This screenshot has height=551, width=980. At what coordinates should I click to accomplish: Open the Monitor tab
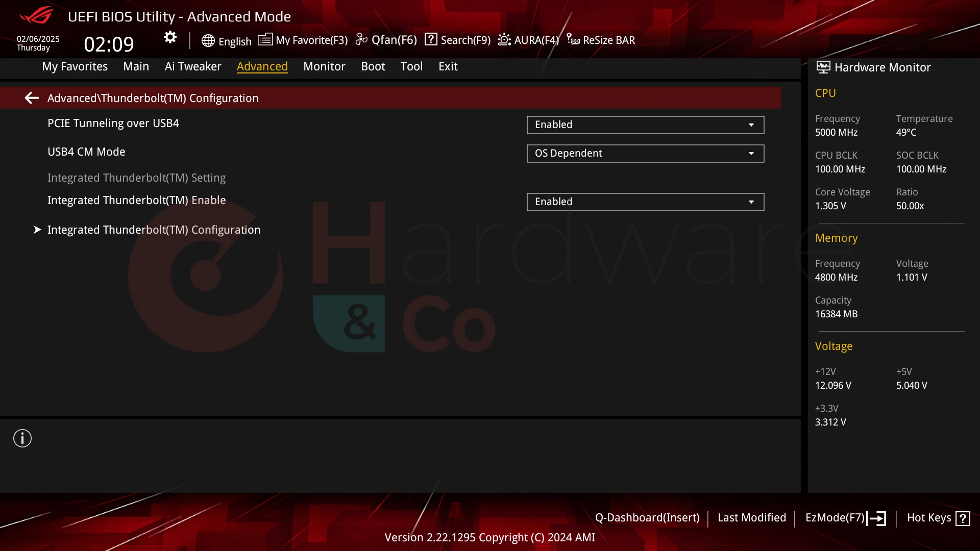(x=324, y=66)
